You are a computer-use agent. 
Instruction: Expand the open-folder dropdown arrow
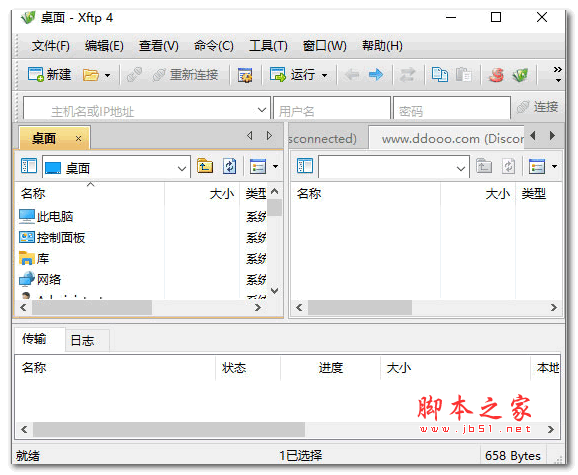tap(107, 76)
